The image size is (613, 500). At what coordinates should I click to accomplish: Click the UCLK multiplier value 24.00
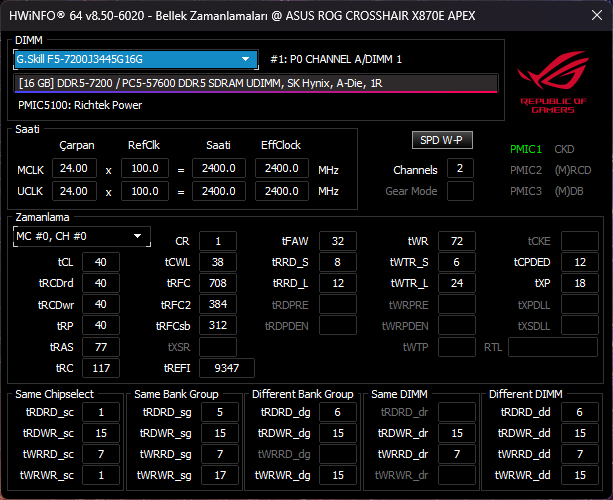(x=74, y=191)
